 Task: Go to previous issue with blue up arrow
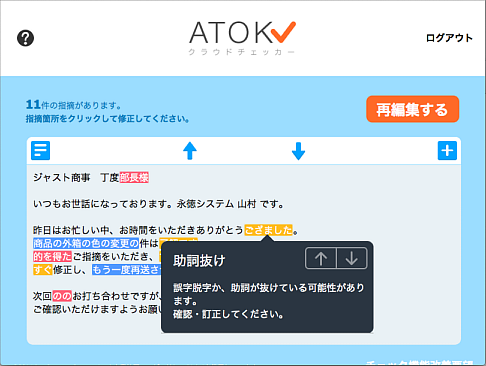tap(190, 151)
